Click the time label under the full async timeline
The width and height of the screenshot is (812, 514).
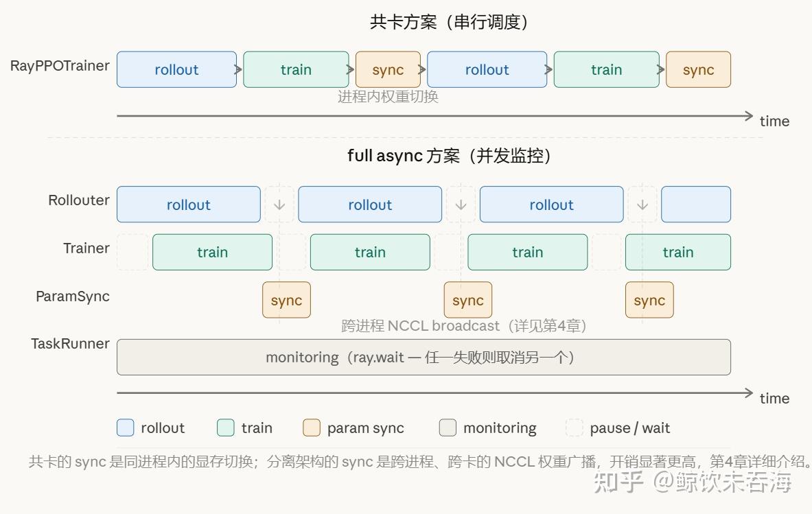[x=774, y=399]
